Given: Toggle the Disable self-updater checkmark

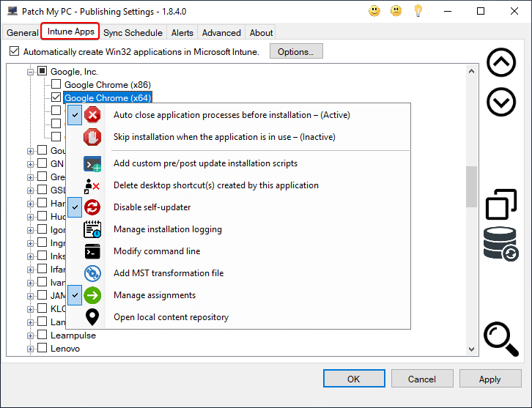Looking at the screenshot, I should (x=75, y=207).
